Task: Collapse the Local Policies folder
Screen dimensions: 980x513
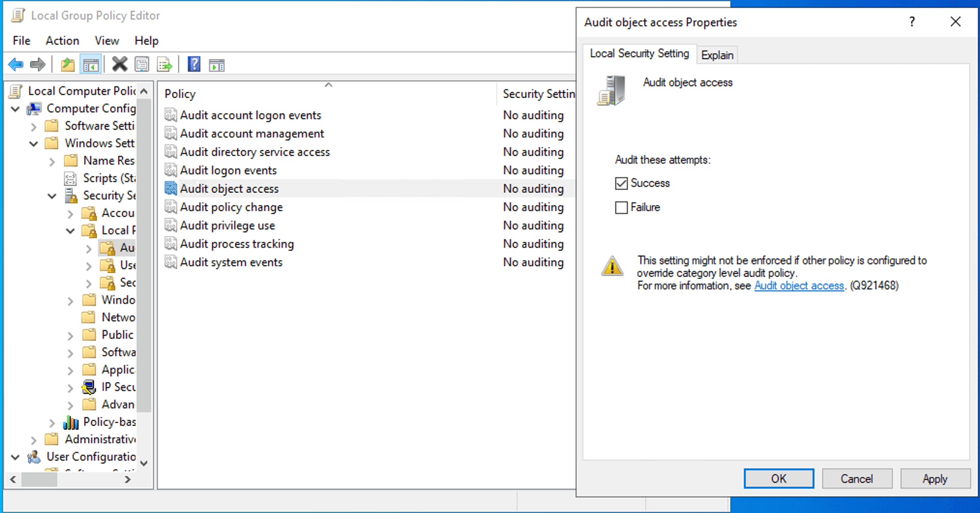Action: tap(70, 230)
